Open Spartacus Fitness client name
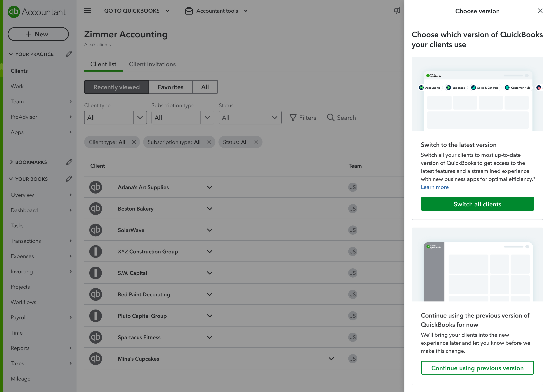Screen dimensions: 551x392 pyautogui.click(x=139, y=337)
